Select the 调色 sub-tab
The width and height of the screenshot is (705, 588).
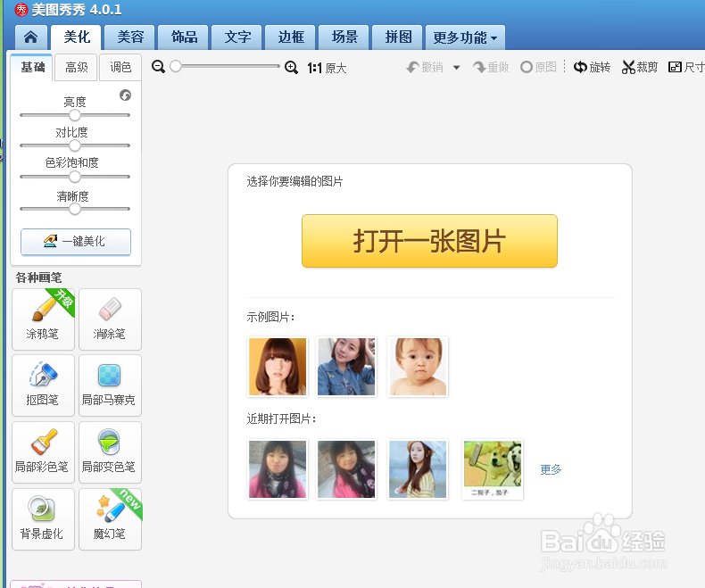(120, 68)
